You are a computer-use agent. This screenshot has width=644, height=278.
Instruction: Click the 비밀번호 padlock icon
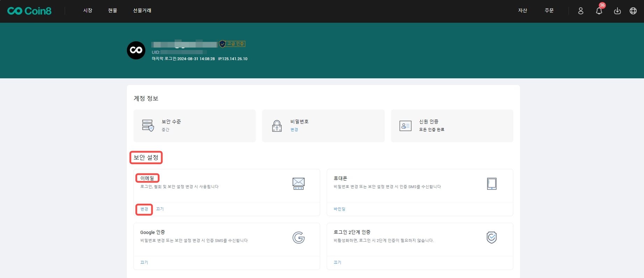click(277, 126)
